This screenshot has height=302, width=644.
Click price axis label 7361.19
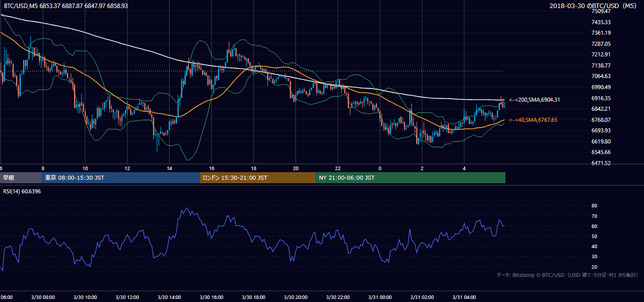point(601,33)
